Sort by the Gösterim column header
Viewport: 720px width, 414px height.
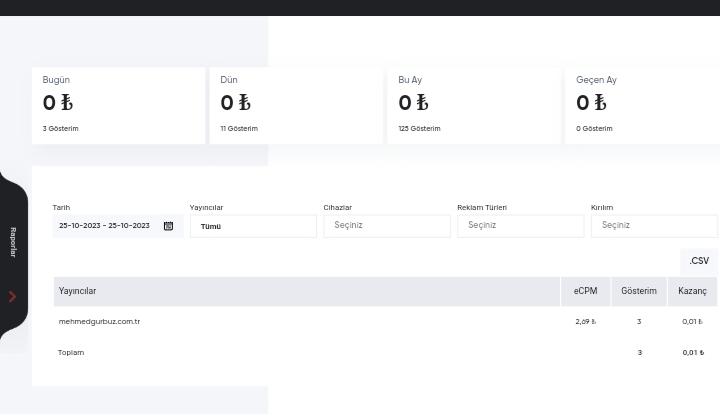point(639,291)
